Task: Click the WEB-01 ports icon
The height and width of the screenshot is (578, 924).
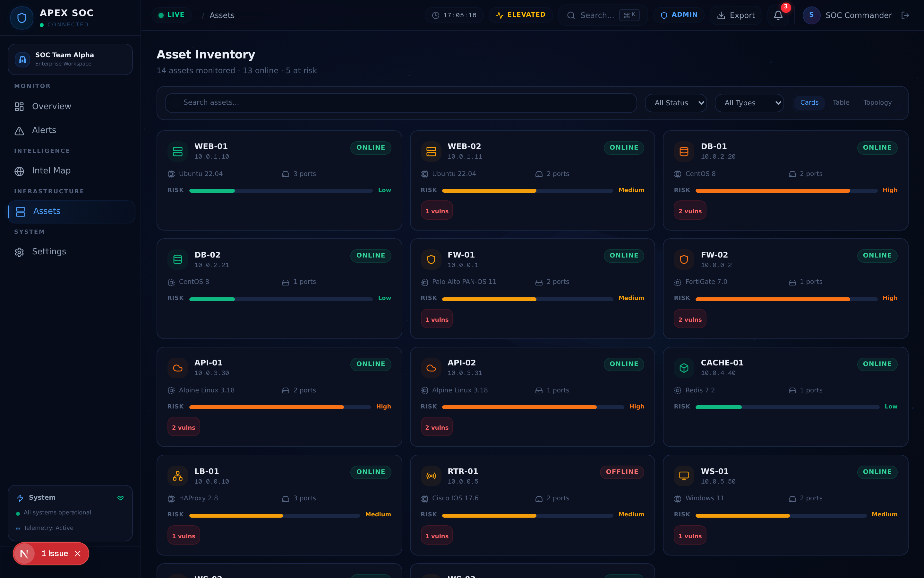Action: [x=285, y=174]
